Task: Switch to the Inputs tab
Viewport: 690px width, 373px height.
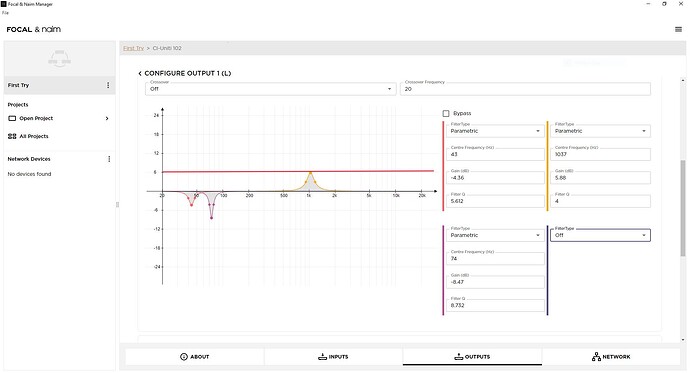Action: tap(333, 357)
